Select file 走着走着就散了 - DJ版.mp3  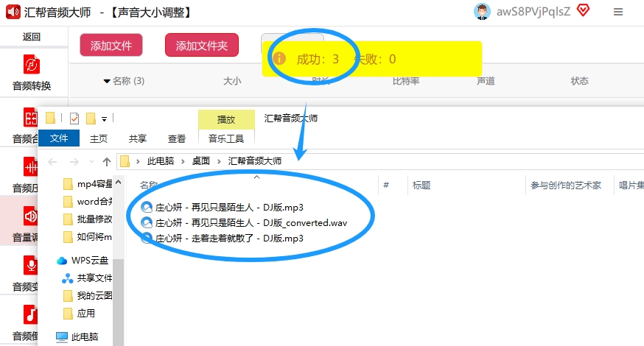point(223,238)
